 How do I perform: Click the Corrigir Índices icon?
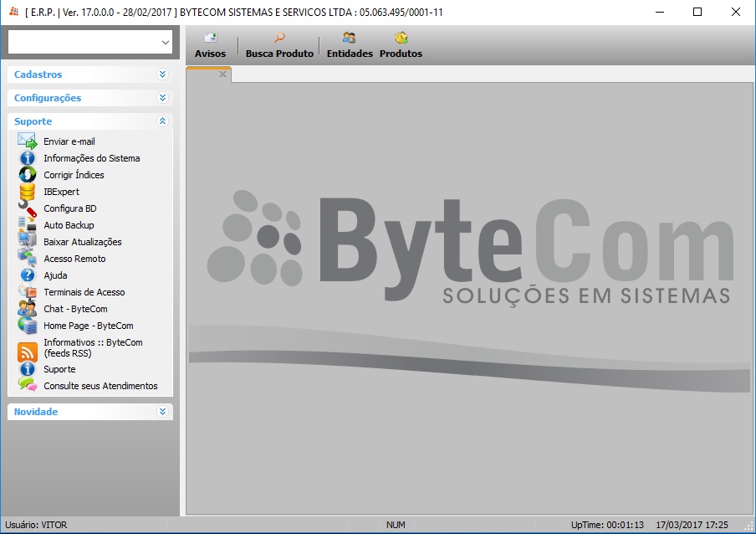point(28,175)
